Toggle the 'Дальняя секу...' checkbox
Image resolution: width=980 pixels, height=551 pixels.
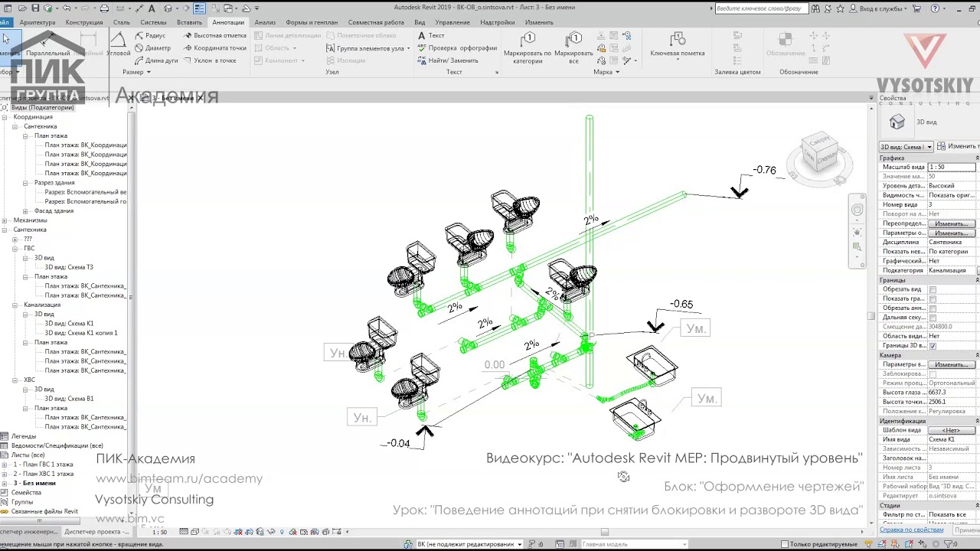coord(933,317)
